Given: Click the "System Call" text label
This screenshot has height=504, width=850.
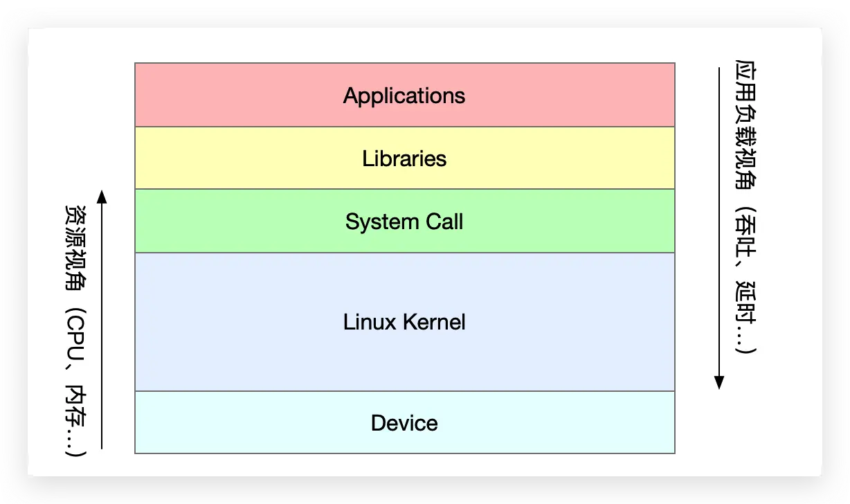Looking at the screenshot, I should (x=404, y=222).
